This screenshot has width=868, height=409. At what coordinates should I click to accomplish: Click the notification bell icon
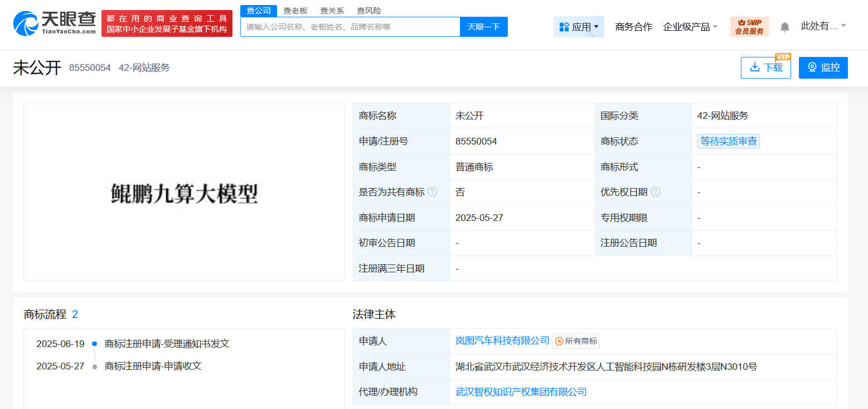tap(784, 27)
